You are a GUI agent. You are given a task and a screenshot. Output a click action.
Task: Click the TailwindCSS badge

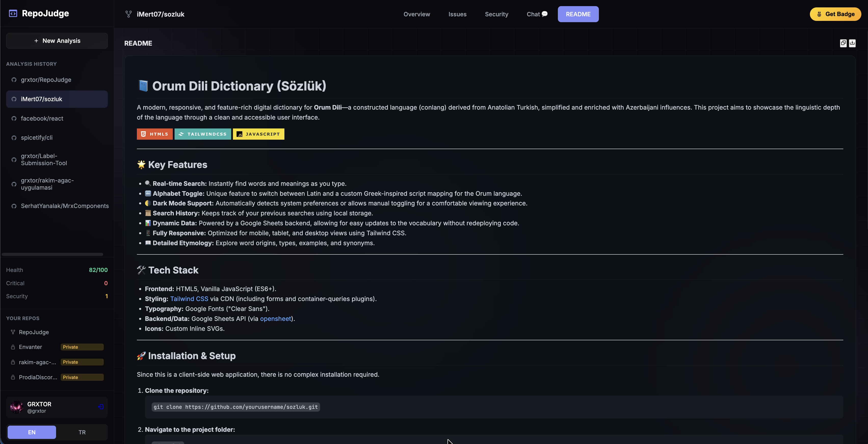(x=203, y=134)
